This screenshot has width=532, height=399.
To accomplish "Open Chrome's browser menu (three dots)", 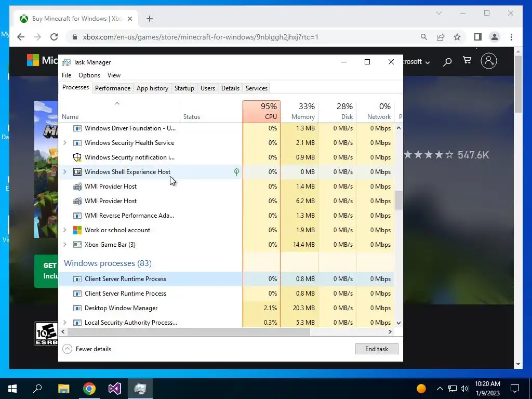I will (511, 37).
